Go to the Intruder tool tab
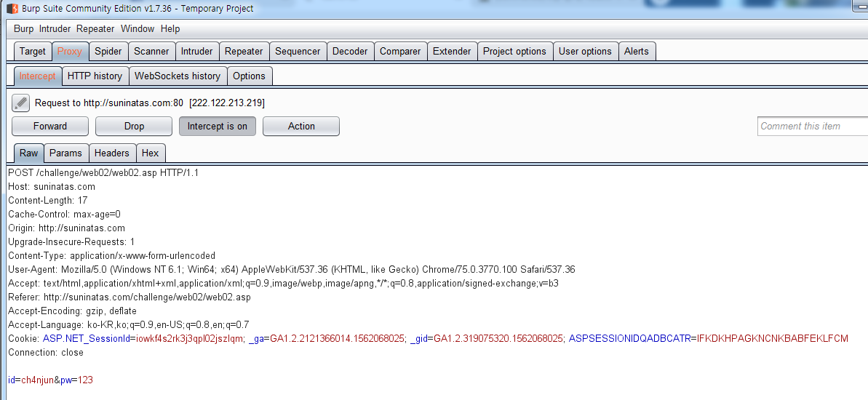The width and height of the screenshot is (868, 400). click(197, 52)
